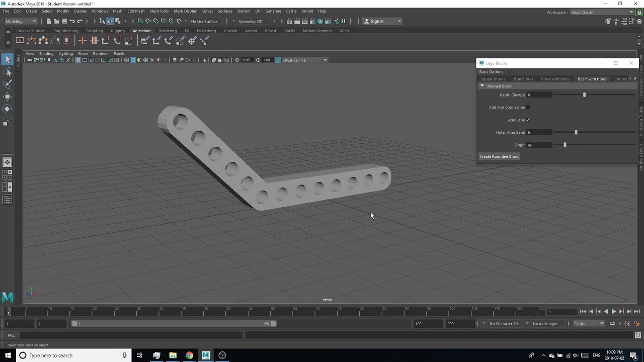This screenshot has height=362, width=644.
Task: Open the sRGB gamma view transform dropdown
Action: click(305, 60)
